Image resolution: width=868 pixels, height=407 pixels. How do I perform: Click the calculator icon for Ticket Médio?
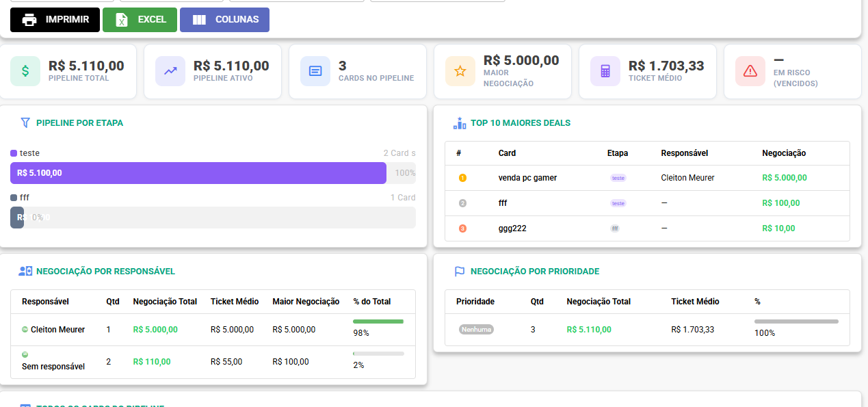click(605, 71)
